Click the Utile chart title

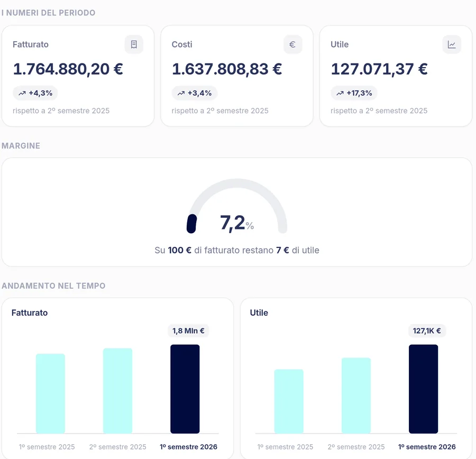[259, 313]
